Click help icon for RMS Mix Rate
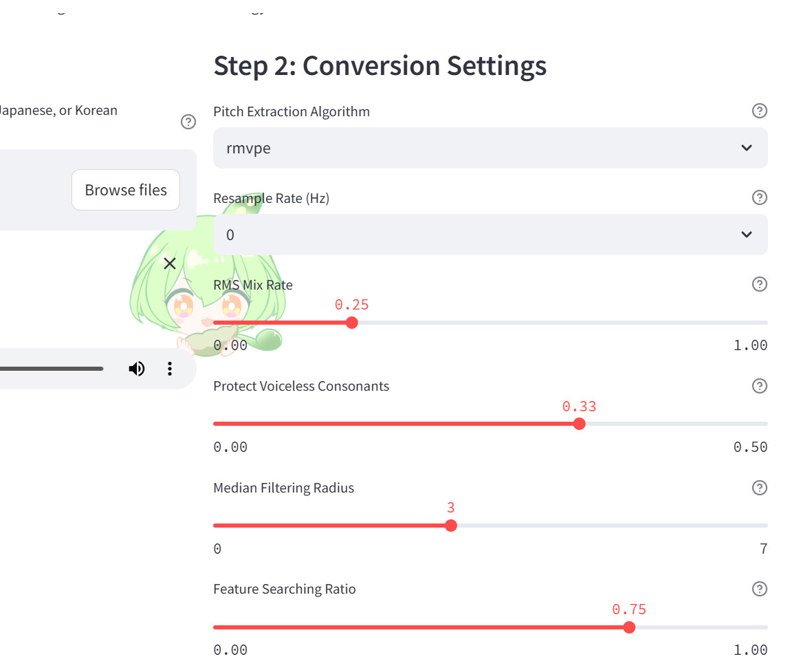Image resolution: width=812 pixels, height=670 pixels. pos(759,284)
